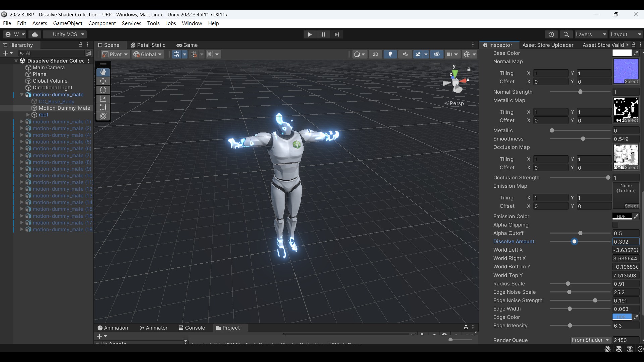This screenshot has height=362, width=644.
Task: Switch to the Console tab
Action: click(192, 328)
